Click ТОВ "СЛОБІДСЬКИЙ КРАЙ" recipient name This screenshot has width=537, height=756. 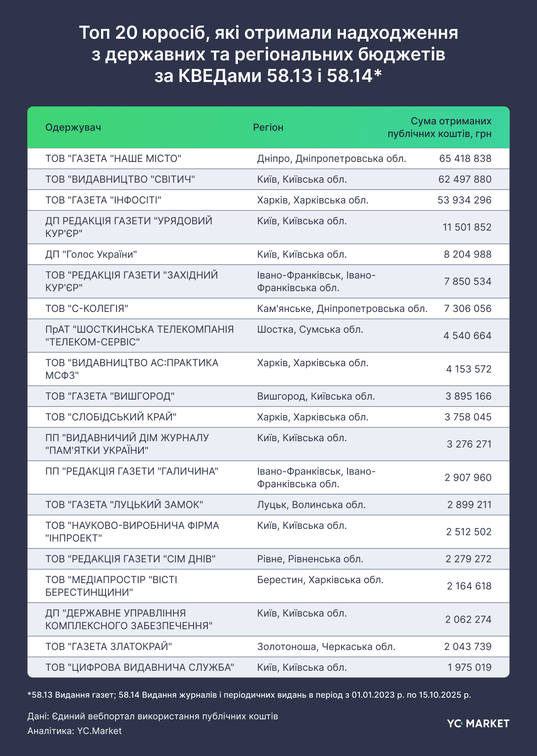(x=111, y=417)
